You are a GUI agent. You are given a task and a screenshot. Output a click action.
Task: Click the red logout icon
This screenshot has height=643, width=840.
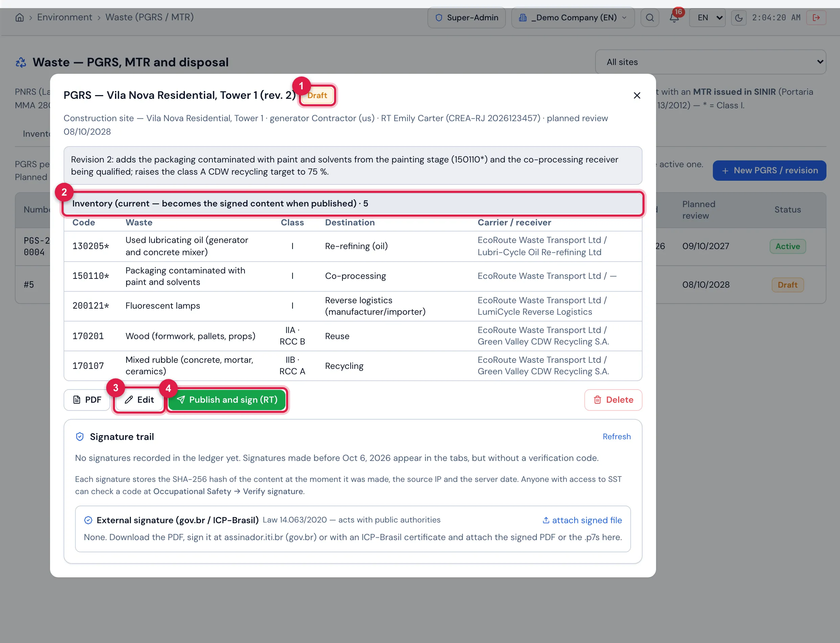816,18
